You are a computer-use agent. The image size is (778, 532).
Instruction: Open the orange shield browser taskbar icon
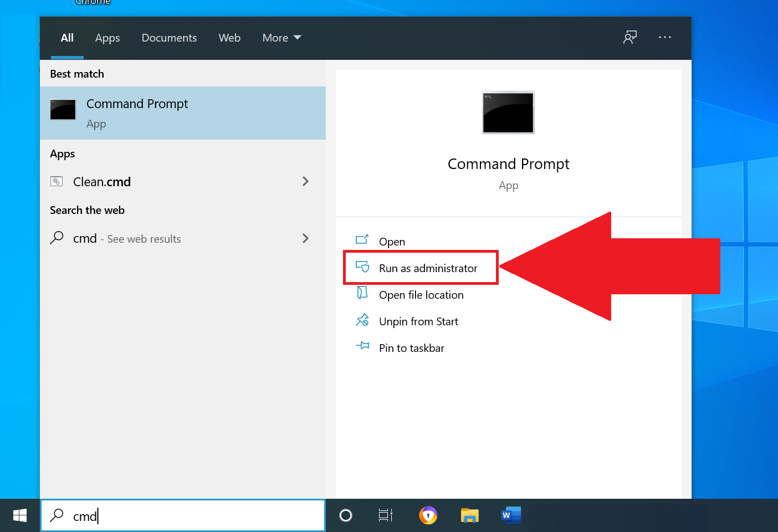click(x=428, y=515)
